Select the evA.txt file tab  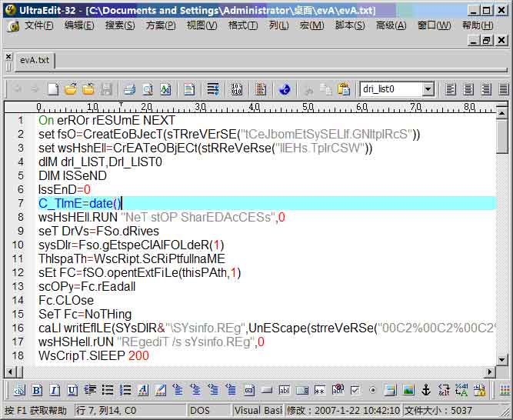tap(35, 60)
